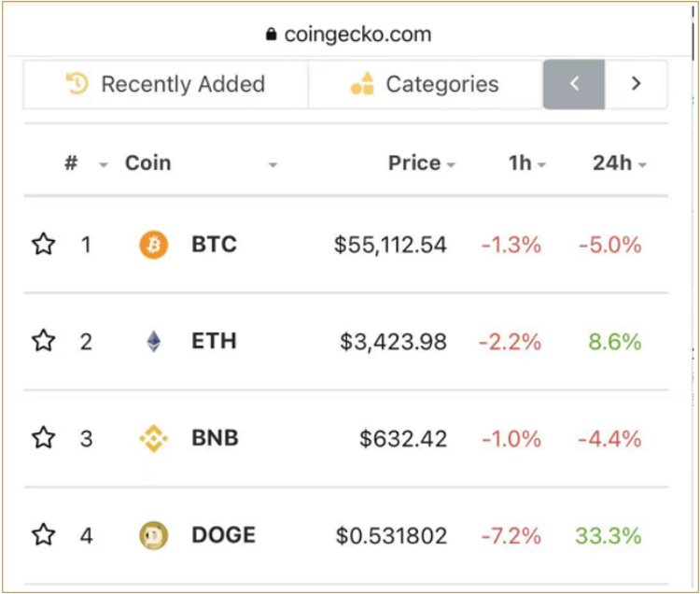Open the Categories tab

(426, 84)
